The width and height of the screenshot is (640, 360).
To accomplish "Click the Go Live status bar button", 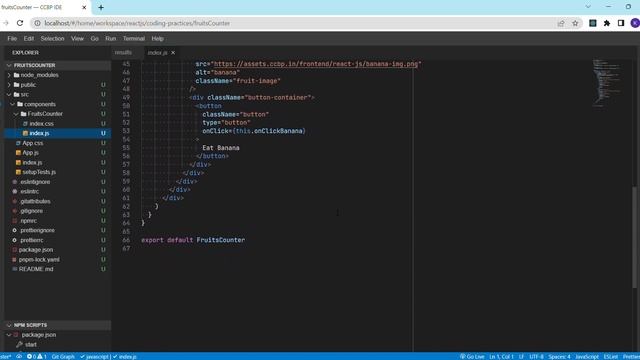I will point(472,356).
